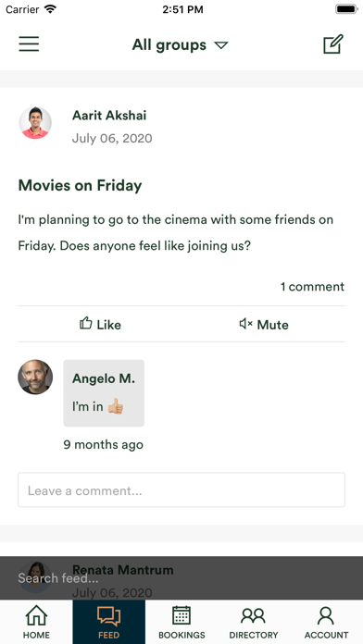Image resolution: width=363 pixels, height=644 pixels.
Task: Expand the All groups dropdown arrow
Action: (221, 45)
